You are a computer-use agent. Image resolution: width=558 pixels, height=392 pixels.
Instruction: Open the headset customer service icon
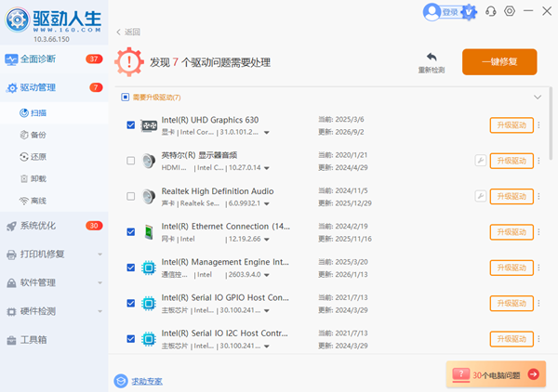pos(491,11)
